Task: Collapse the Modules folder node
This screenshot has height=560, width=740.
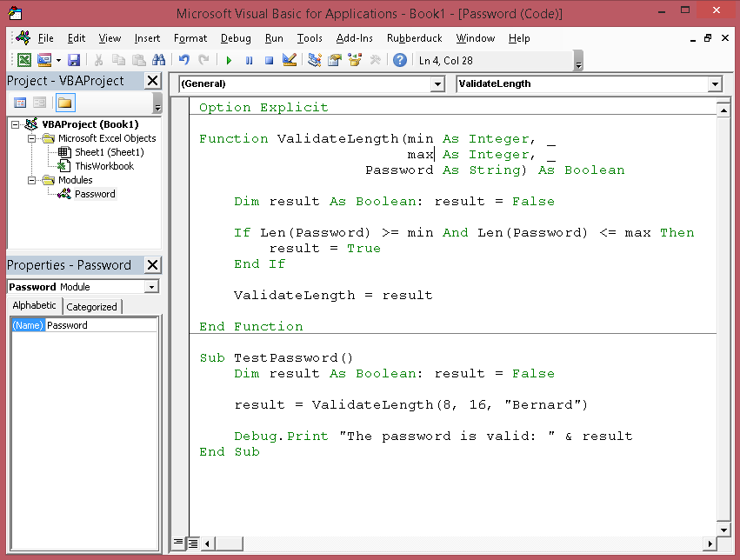Action: pyautogui.click(x=31, y=180)
